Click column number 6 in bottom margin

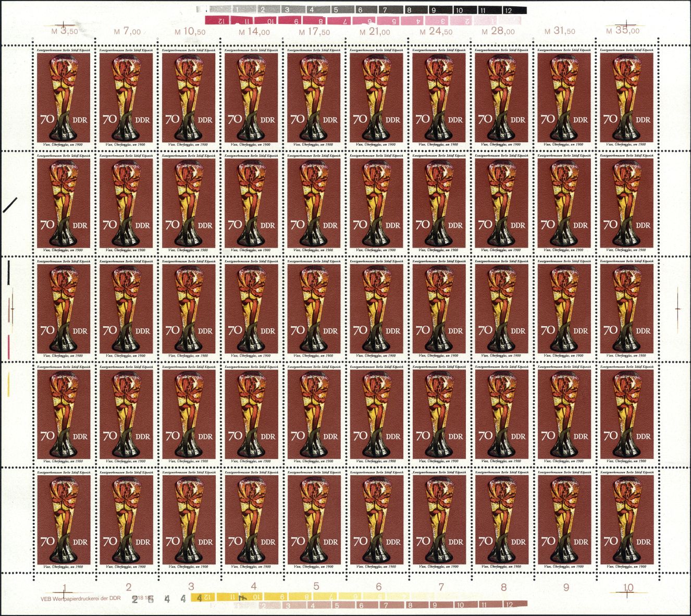click(379, 587)
